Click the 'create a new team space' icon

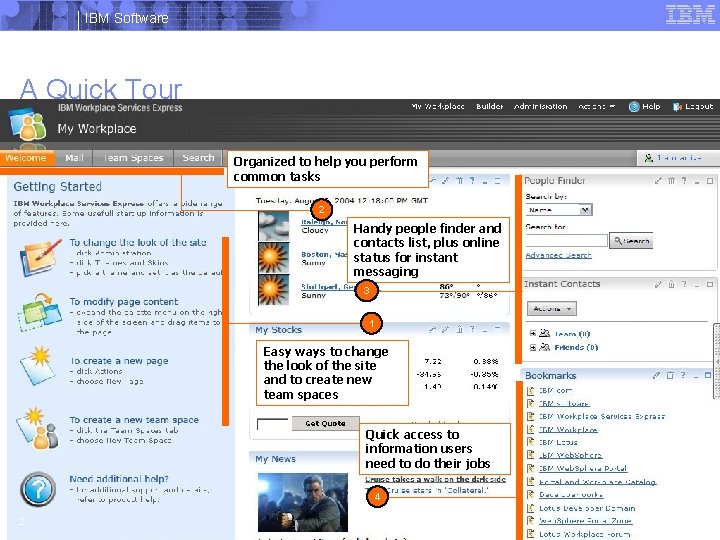(37, 428)
